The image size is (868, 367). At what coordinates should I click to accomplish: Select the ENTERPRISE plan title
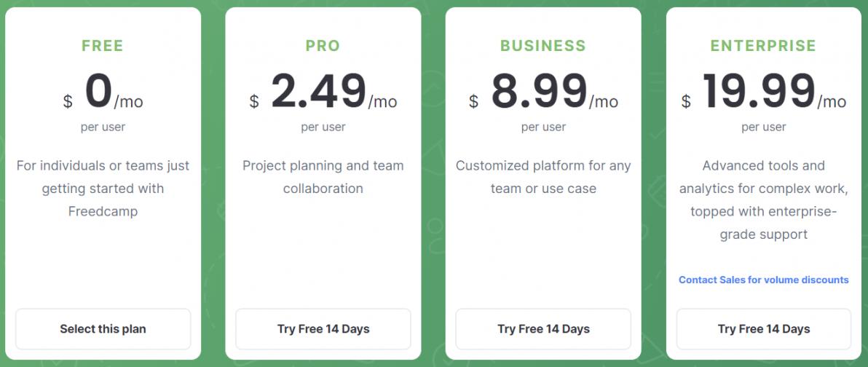coord(764,46)
